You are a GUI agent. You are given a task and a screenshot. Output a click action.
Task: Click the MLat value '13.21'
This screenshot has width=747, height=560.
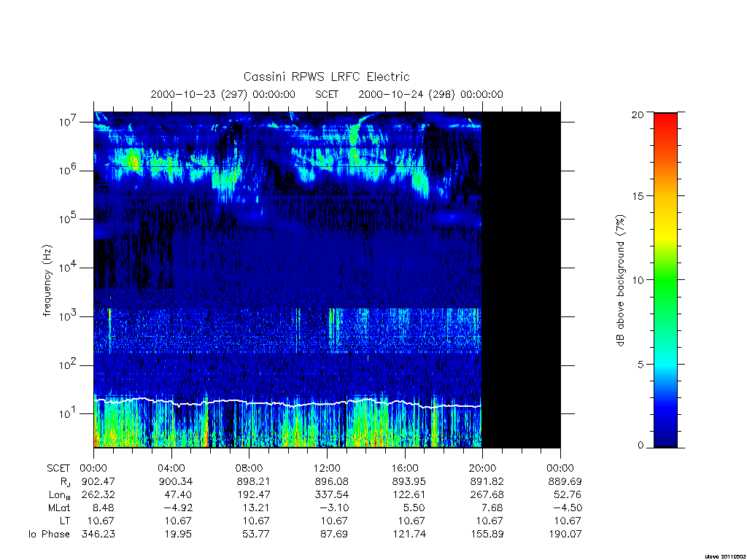256,508
